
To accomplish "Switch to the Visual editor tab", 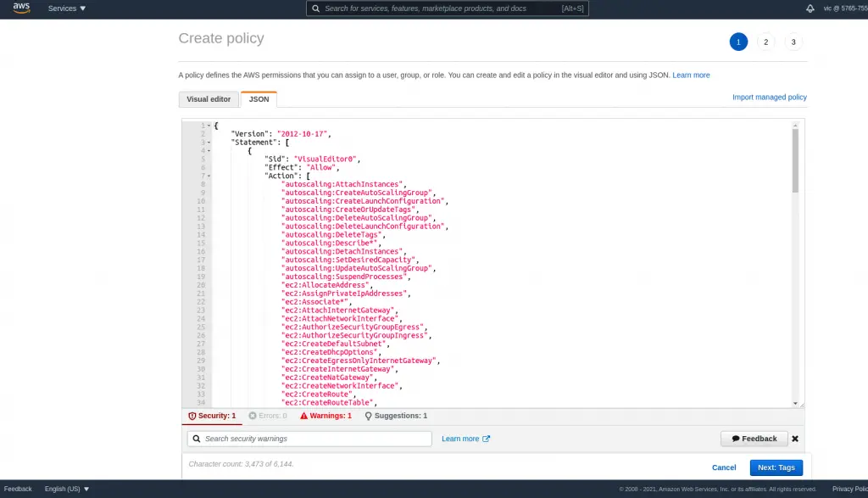I will [209, 99].
